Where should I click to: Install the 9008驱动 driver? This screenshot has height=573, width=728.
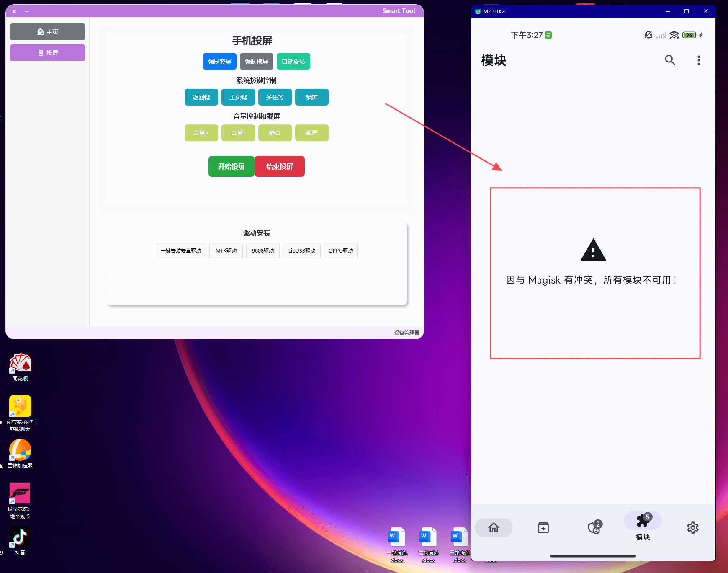pos(263,251)
